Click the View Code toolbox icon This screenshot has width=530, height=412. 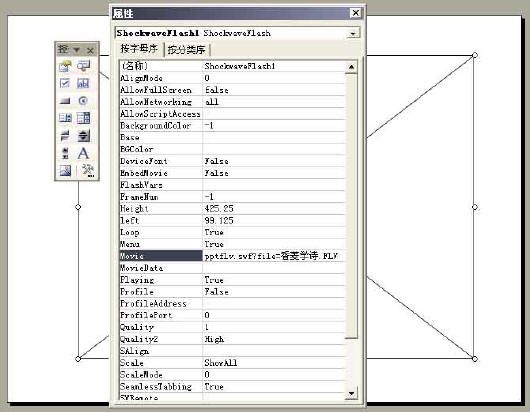click(83, 66)
